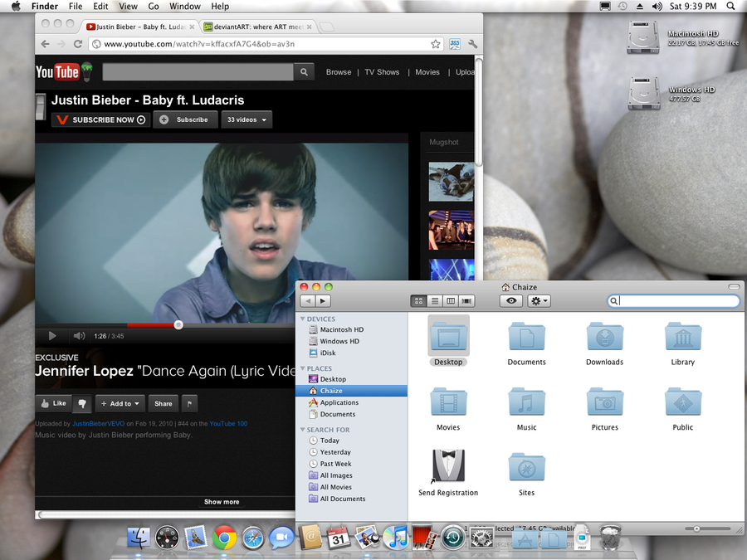This screenshot has height=560, width=747.
Task: Collapse the PLACES sidebar section
Action: point(302,368)
